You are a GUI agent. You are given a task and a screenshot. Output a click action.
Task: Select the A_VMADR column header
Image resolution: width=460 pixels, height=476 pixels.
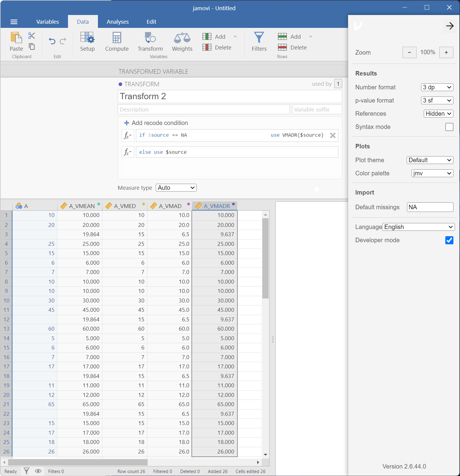click(x=215, y=206)
